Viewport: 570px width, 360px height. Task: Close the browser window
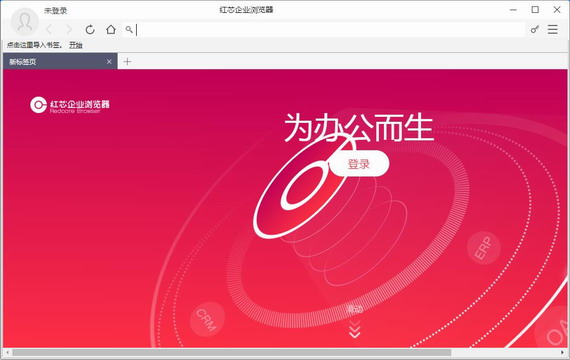(x=557, y=10)
